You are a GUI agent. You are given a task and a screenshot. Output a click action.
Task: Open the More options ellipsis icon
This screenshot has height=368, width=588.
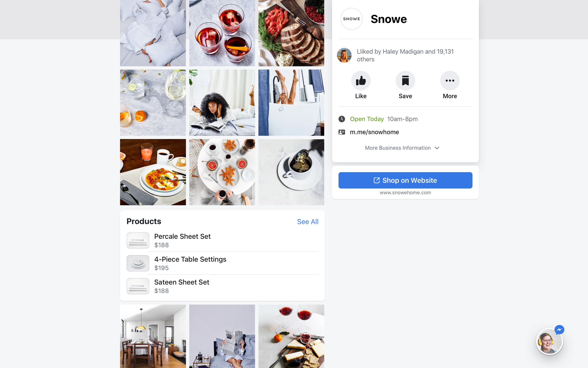pyautogui.click(x=450, y=81)
